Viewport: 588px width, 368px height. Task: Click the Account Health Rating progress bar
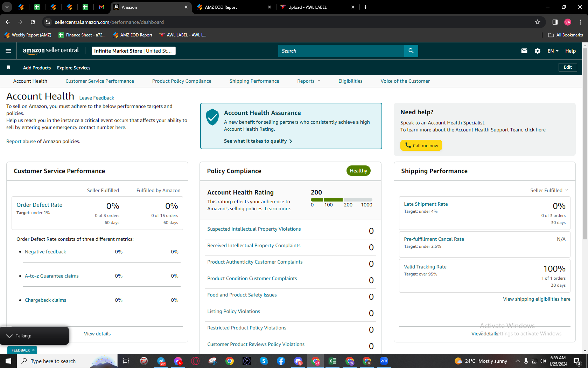pyautogui.click(x=342, y=200)
